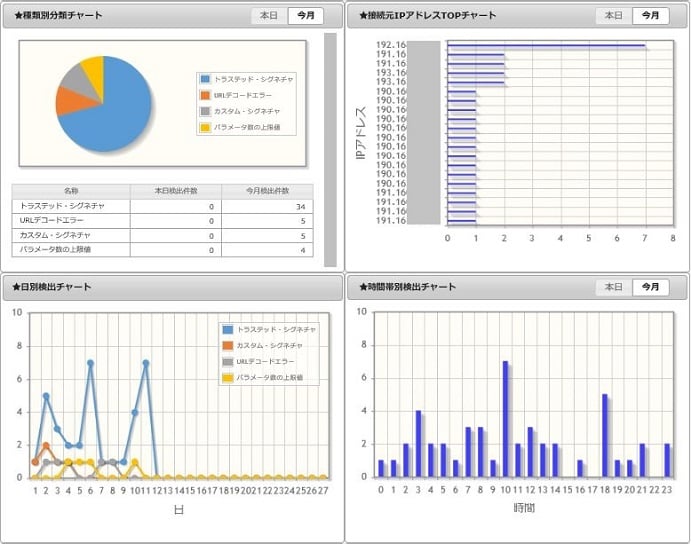Click yellow パラメータ数の上限値 pie legend swatch
The width and height of the screenshot is (691, 544).
(x=205, y=127)
